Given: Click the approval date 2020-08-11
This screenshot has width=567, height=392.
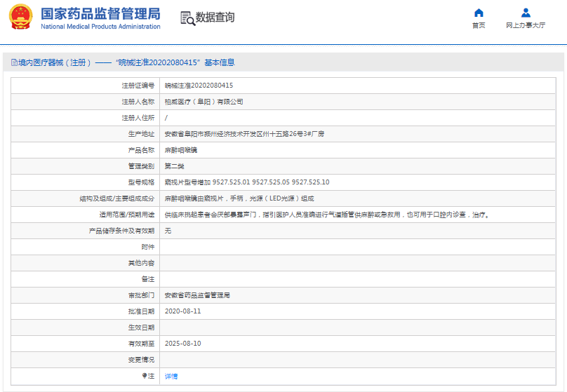Looking at the screenshot, I should click(182, 311).
